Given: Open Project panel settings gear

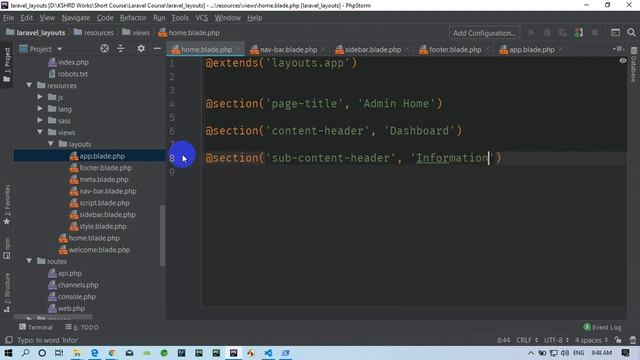Looking at the screenshot, I should 141,49.
